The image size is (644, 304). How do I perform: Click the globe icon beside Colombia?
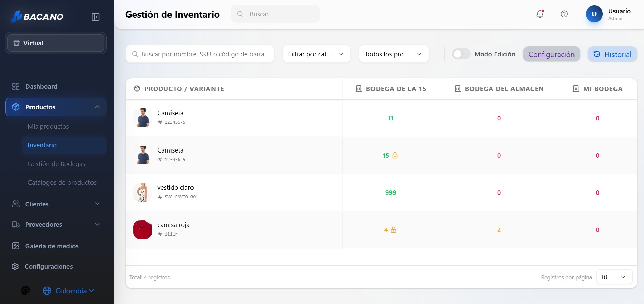point(47,291)
